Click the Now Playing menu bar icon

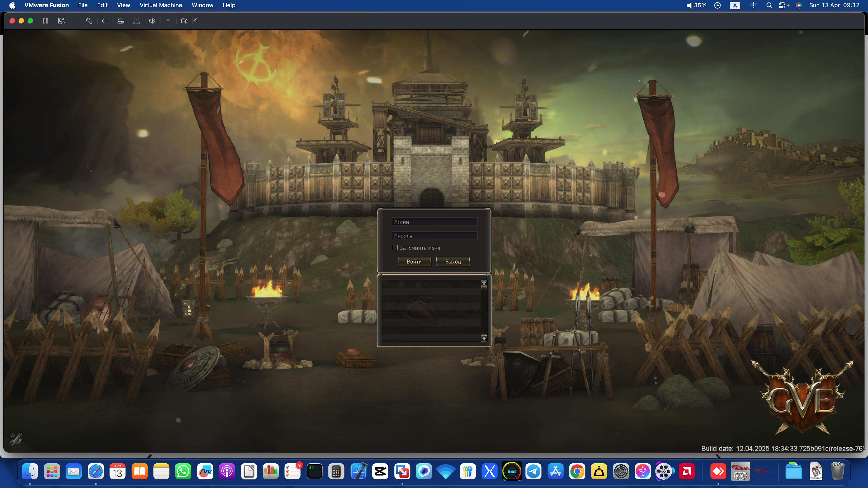[x=717, y=5]
